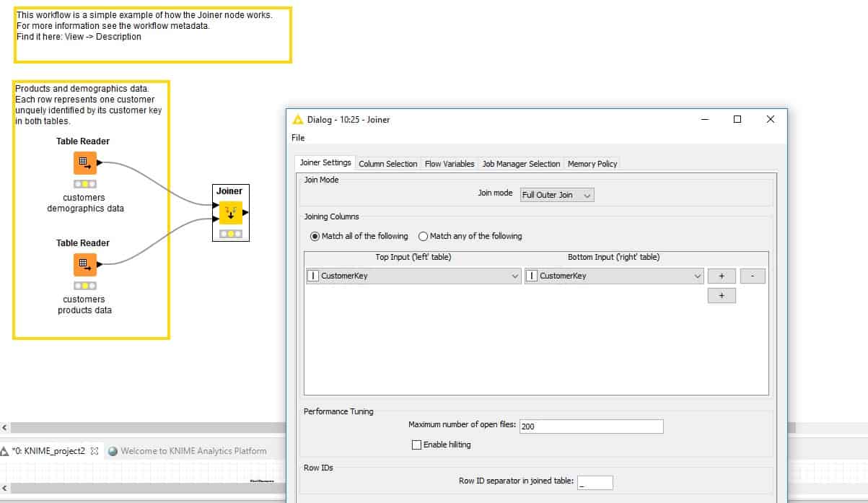868x503 pixels.
Task: Switch to the Joiner Settings tab
Action: pyautogui.click(x=325, y=163)
